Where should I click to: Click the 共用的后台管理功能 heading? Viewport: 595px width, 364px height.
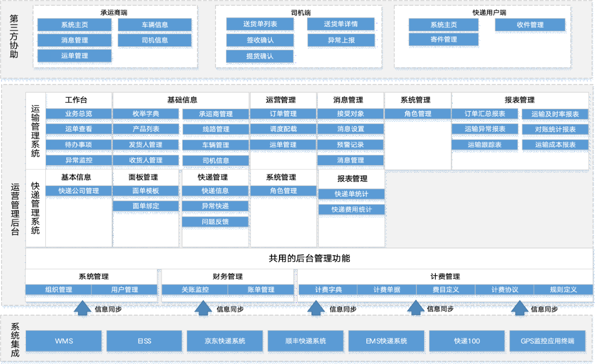[309, 258]
